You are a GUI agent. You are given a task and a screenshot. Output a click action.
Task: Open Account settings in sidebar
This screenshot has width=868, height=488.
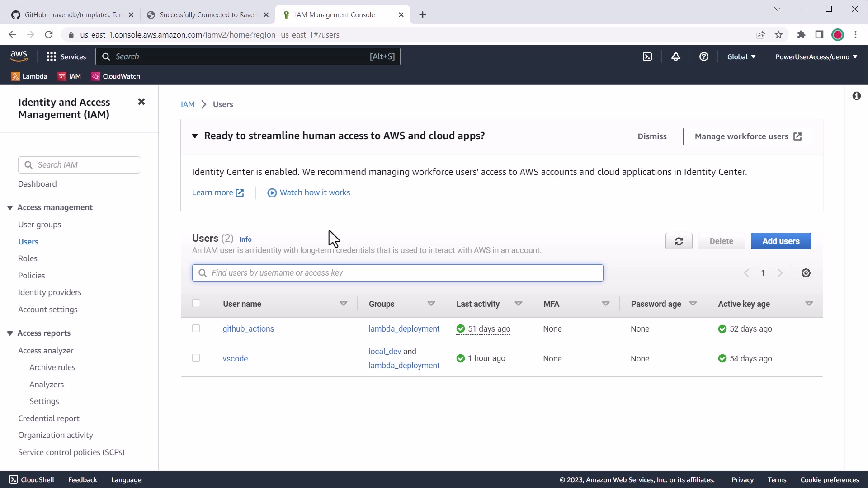point(47,310)
